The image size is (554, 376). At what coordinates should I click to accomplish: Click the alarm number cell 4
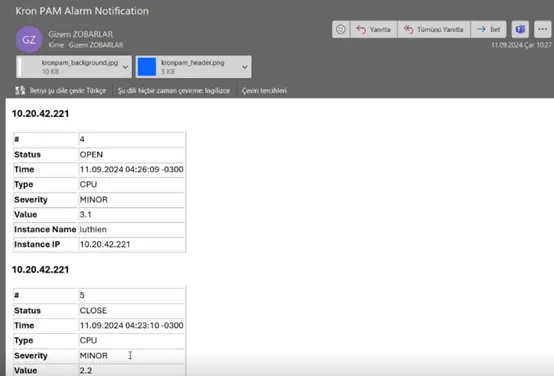coord(131,139)
